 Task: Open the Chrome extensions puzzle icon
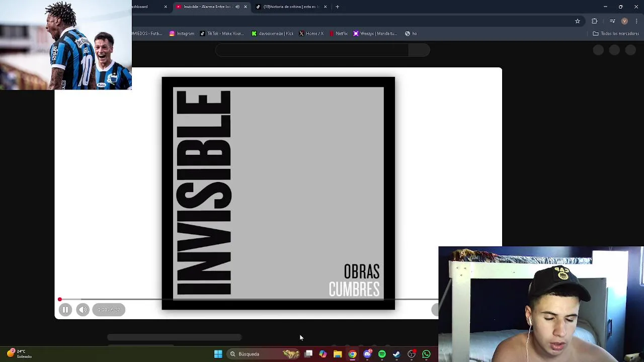point(595,21)
